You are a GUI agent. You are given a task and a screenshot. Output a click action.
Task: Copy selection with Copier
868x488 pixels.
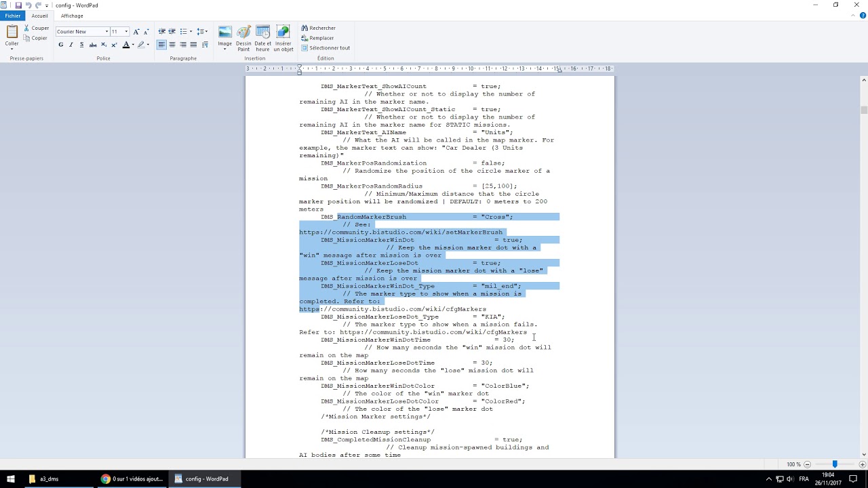coord(35,38)
